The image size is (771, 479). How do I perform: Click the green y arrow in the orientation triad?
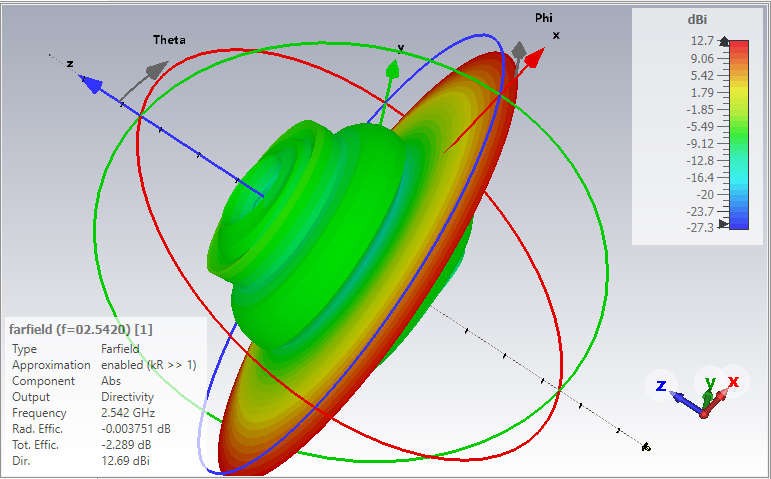click(x=707, y=398)
